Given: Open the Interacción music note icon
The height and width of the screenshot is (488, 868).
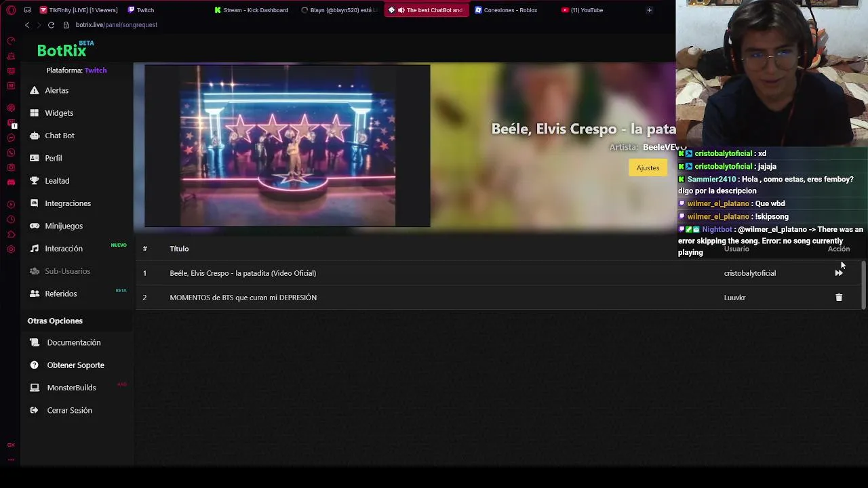Looking at the screenshot, I should [x=34, y=248].
